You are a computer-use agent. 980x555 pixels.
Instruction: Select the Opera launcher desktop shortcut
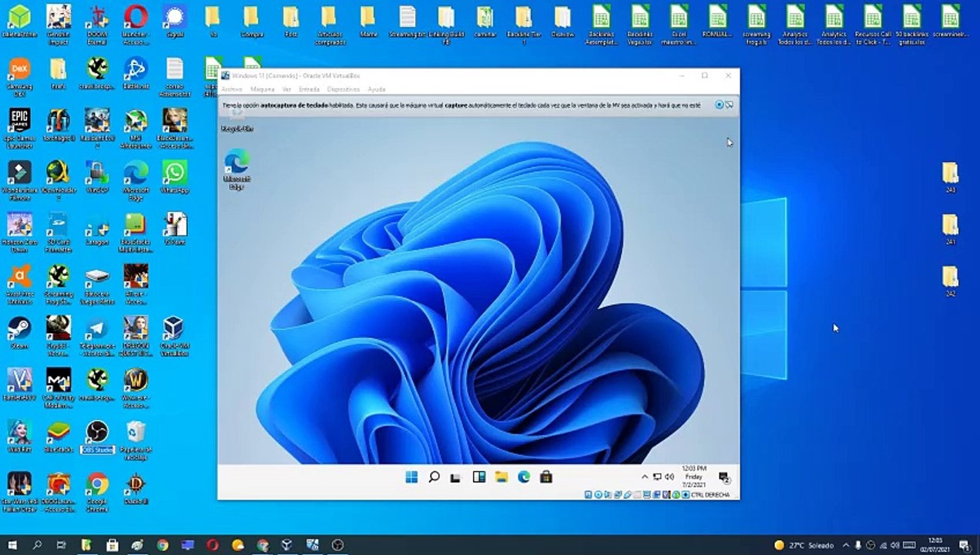click(136, 23)
